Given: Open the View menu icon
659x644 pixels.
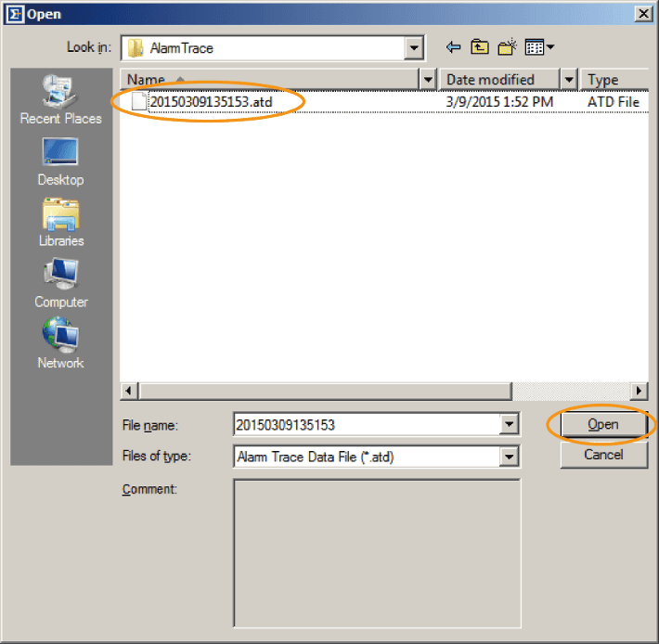Looking at the screenshot, I should click(x=538, y=47).
